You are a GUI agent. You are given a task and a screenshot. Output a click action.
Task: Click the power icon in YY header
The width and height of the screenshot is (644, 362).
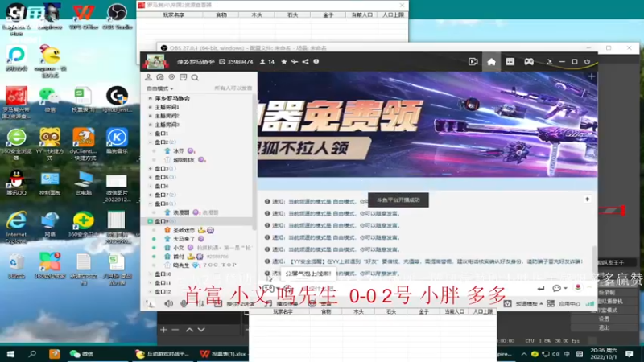[588, 62]
